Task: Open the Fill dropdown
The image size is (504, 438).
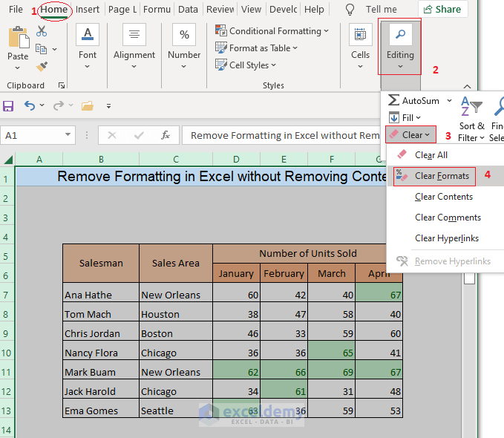Action: click(x=405, y=118)
